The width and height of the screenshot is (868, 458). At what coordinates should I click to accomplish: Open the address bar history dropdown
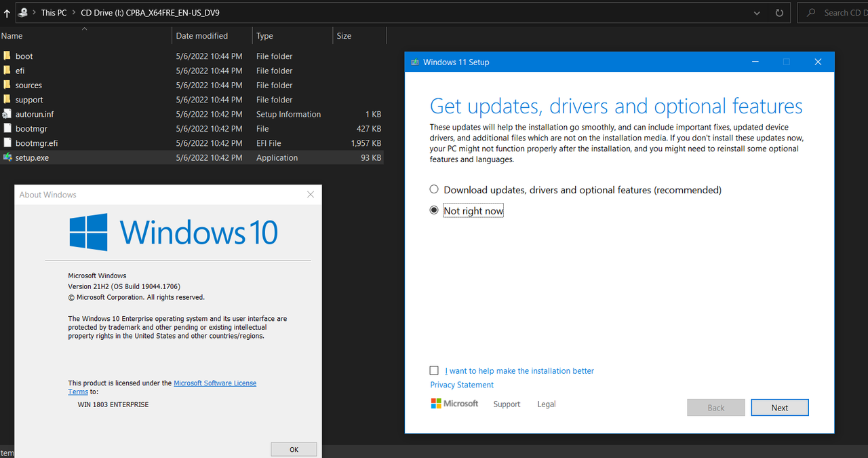(757, 13)
